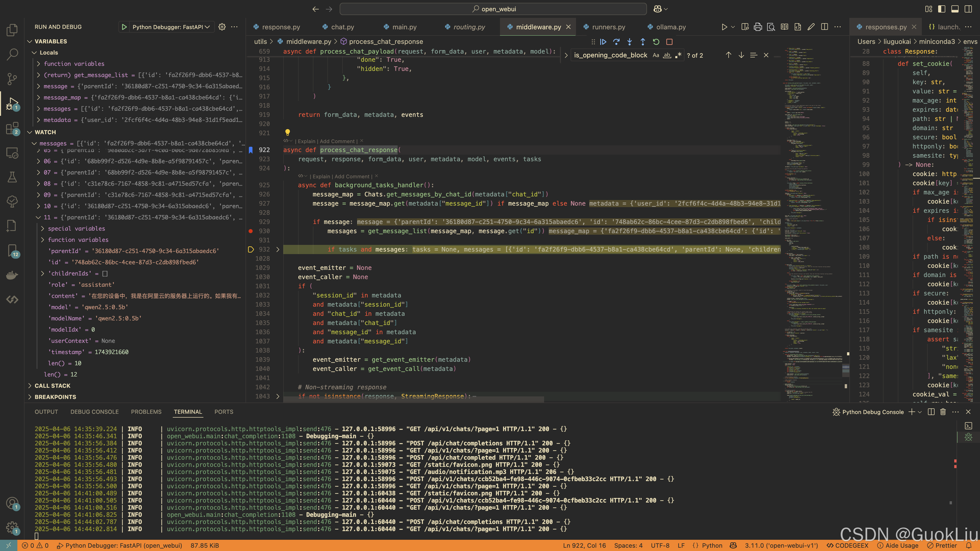Screen dimensions: 980x551
Task: Open the routing.py editor tab
Action: [469, 27]
